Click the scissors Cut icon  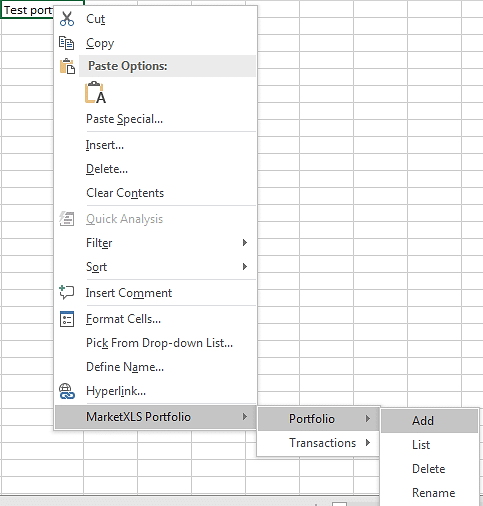(x=67, y=19)
